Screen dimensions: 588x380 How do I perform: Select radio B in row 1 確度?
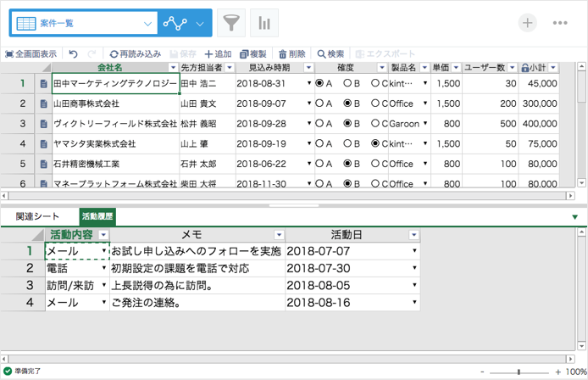click(347, 84)
